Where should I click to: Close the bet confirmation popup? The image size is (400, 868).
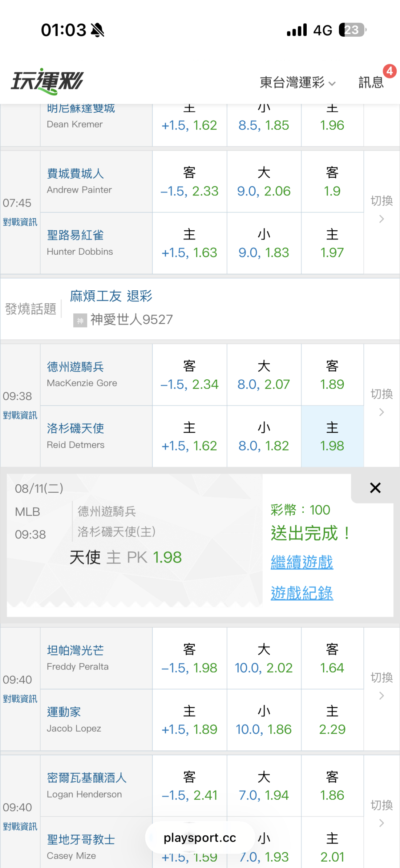click(x=375, y=488)
